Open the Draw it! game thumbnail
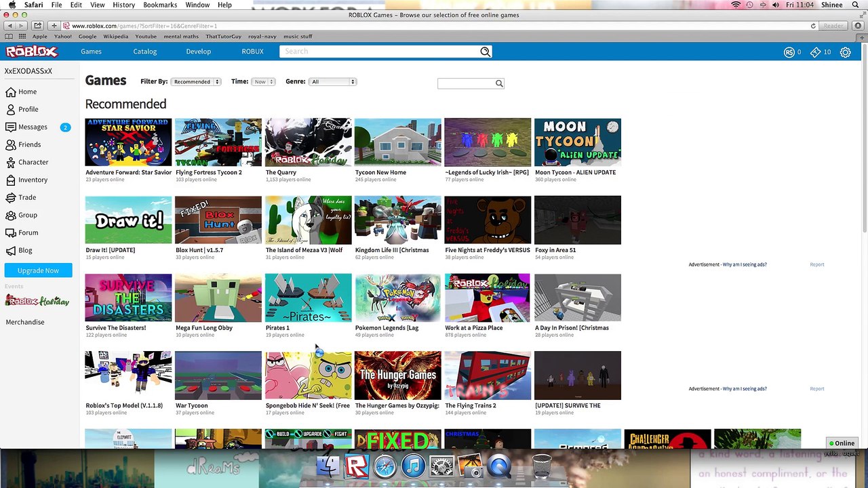 (x=128, y=220)
